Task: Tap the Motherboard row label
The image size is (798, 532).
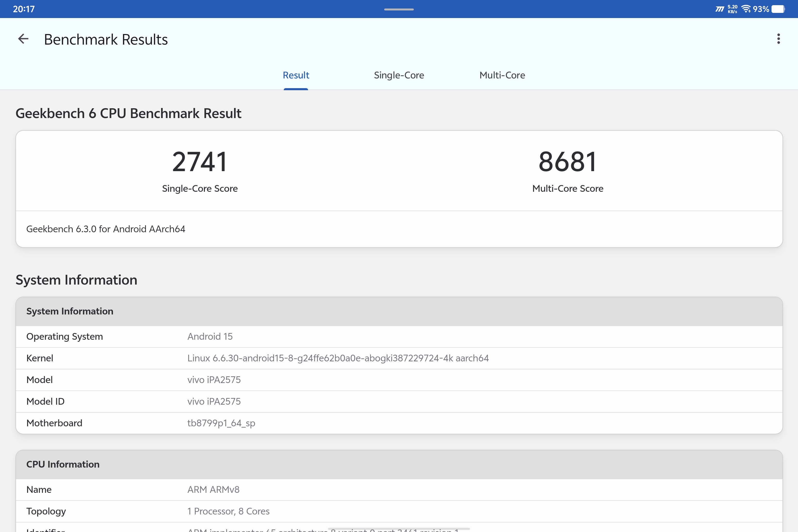Action: point(54,423)
